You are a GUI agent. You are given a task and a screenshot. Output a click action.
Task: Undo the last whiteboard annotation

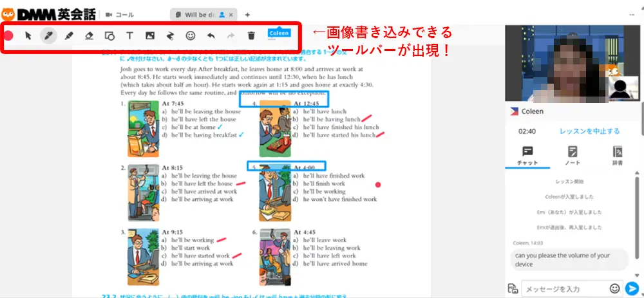(x=211, y=36)
